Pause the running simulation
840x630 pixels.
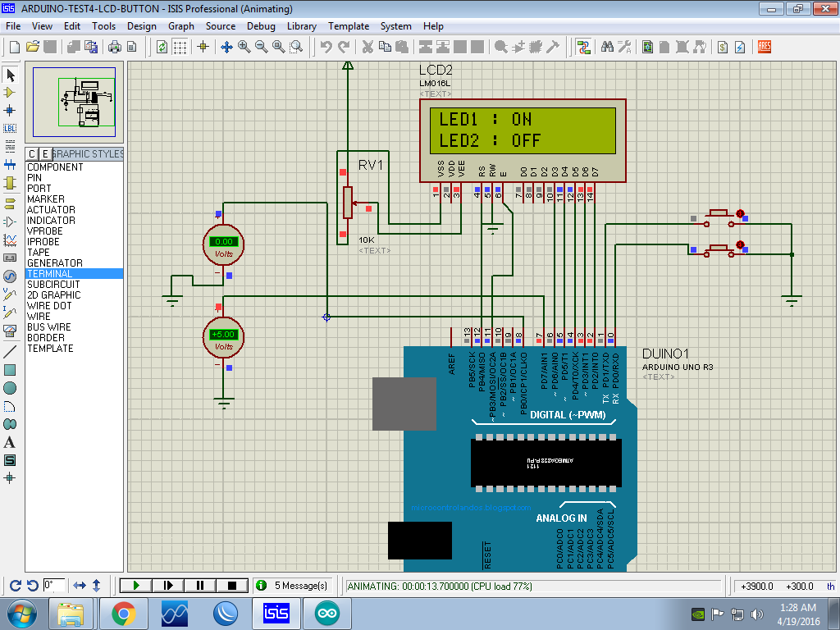tap(200, 586)
